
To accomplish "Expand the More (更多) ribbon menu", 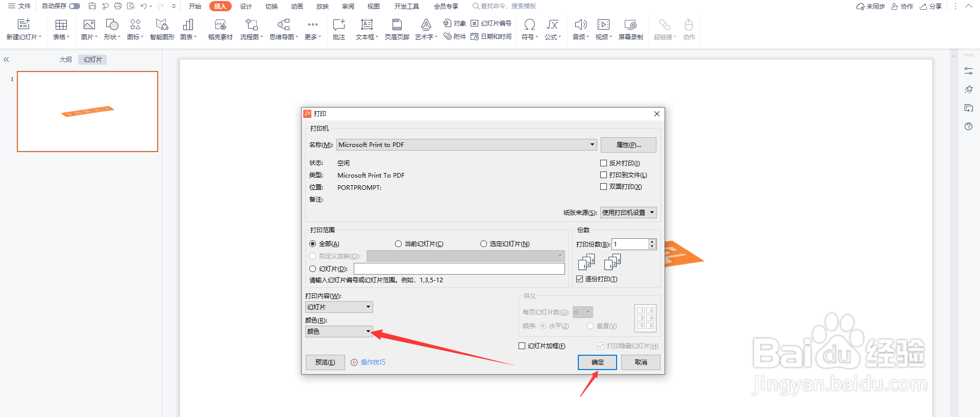I will (x=313, y=30).
